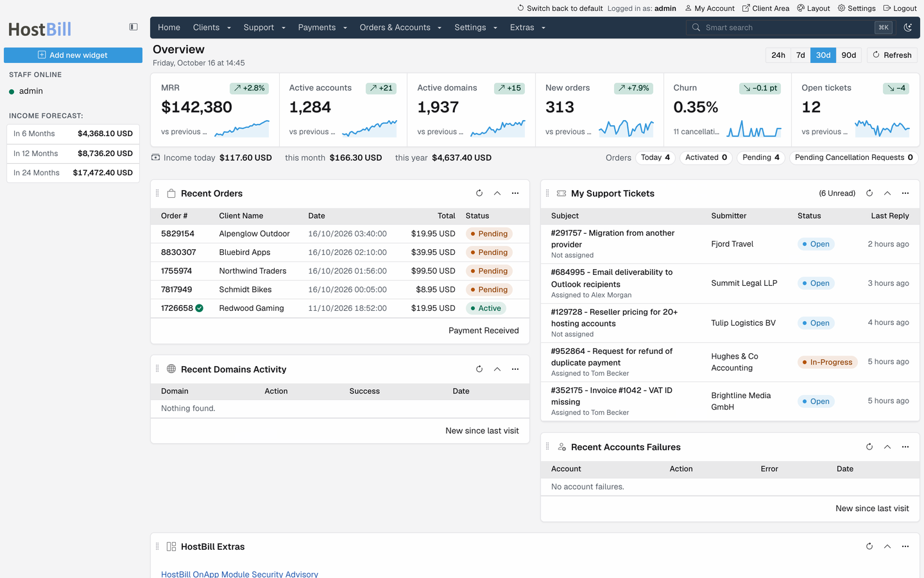Image resolution: width=924 pixels, height=578 pixels.
Task: Open the Settings menu in navbar
Action: pos(475,28)
